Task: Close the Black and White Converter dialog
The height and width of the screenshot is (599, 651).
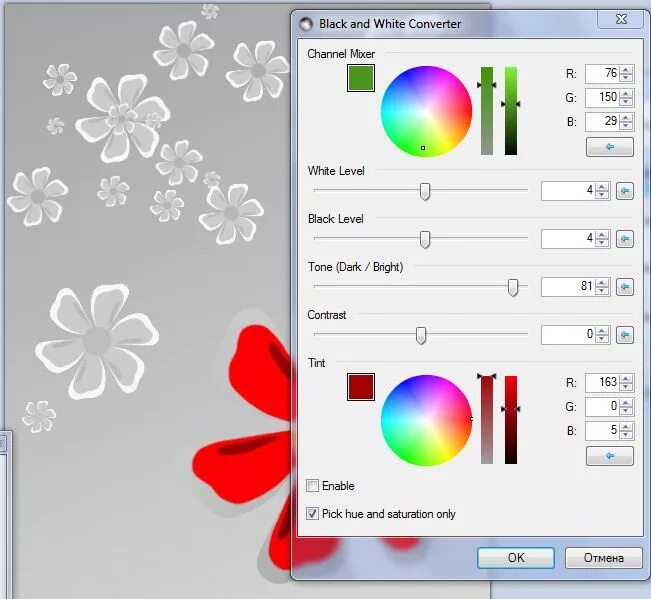Action: pyautogui.click(x=620, y=19)
